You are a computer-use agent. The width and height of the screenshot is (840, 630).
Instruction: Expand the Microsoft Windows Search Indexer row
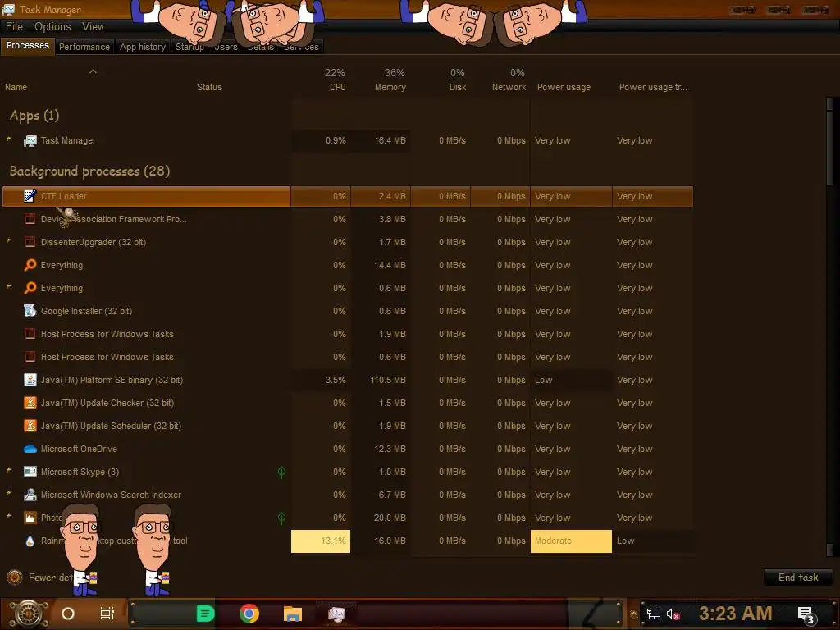9,494
